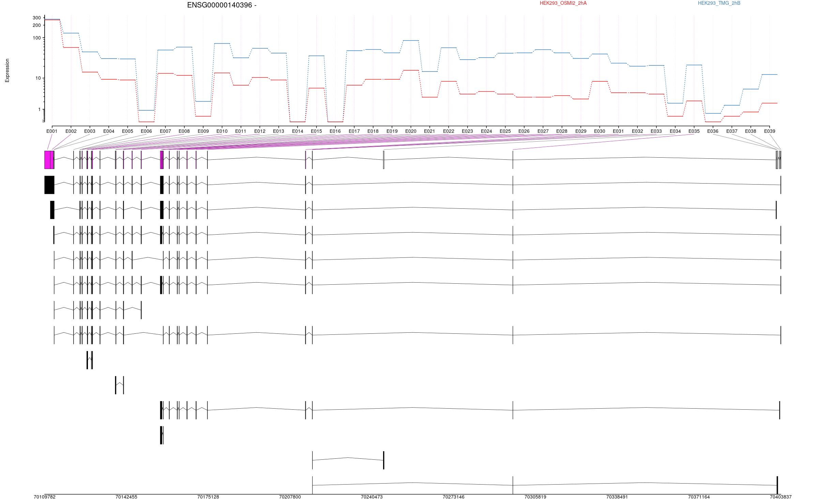818x504 pixels.
Task: Click exon label E016
Action: [x=335, y=131]
